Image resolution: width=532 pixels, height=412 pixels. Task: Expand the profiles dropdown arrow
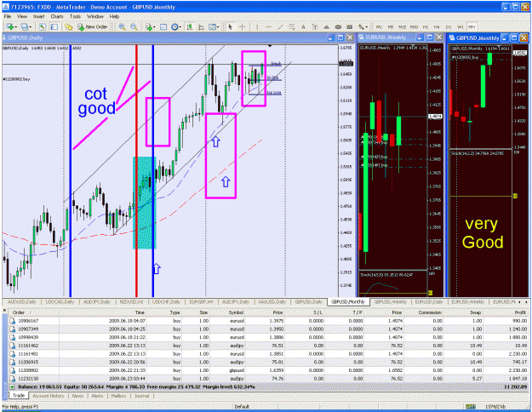coord(30,26)
